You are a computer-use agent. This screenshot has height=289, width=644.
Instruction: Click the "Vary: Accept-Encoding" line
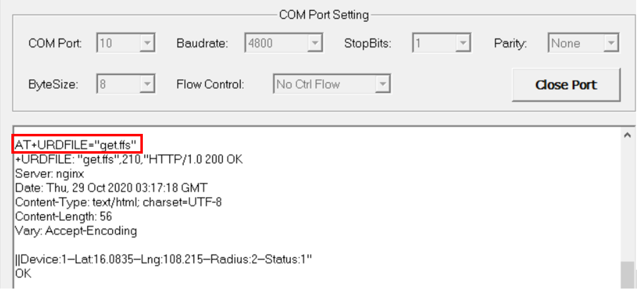point(76,231)
